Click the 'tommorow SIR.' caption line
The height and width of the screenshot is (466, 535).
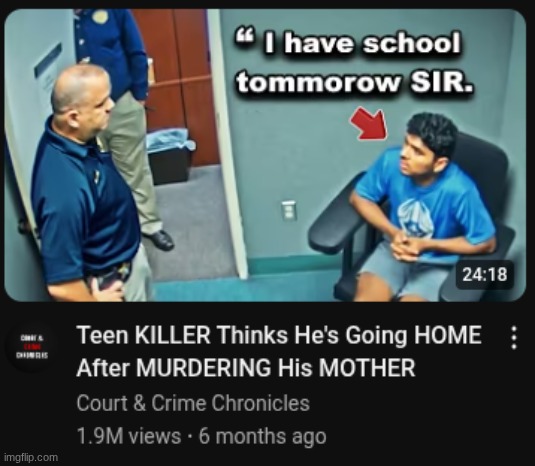(x=356, y=82)
